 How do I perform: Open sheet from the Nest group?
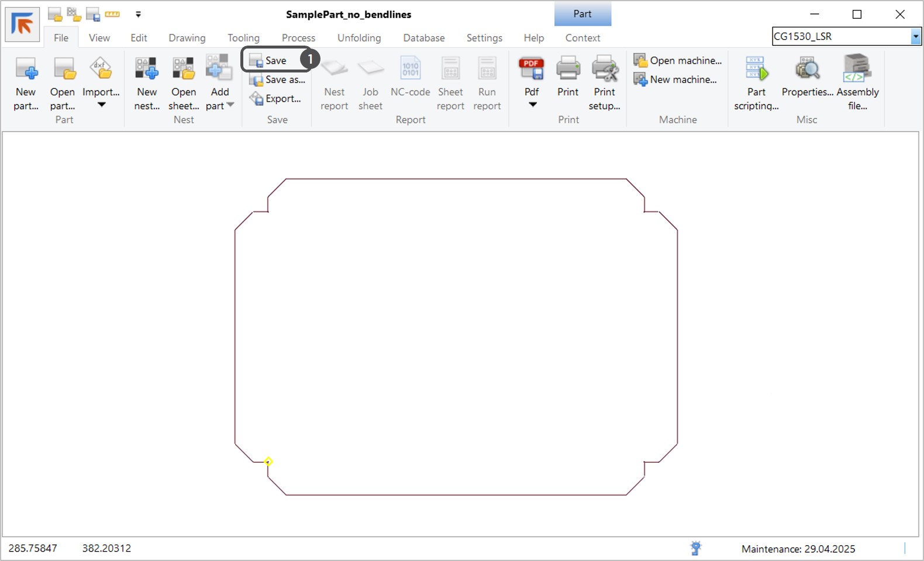[x=184, y=70]
